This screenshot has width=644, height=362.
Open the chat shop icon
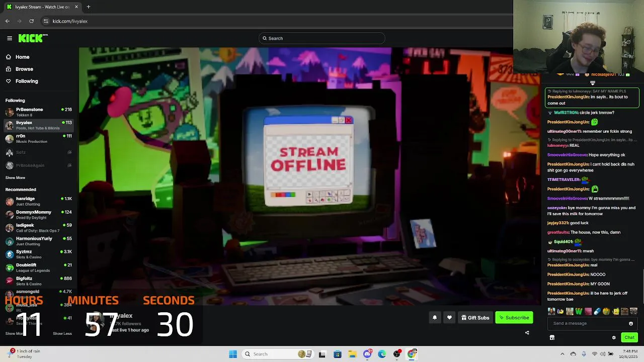552,337
